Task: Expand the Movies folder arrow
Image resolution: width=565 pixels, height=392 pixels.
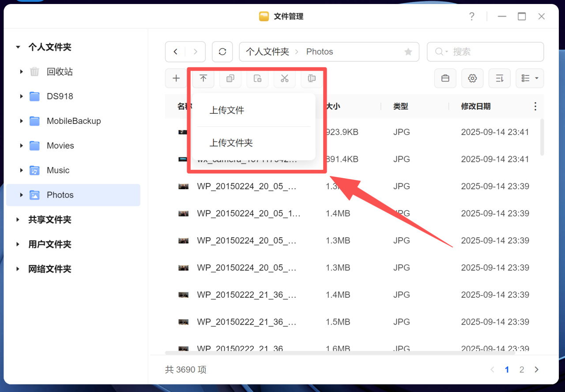Action: (x=21, y=146)
